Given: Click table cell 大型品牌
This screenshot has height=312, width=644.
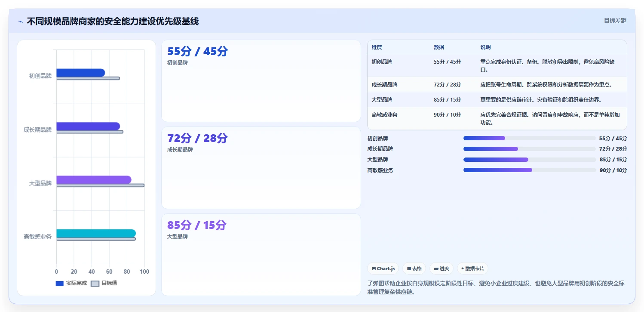Looking at the screenshot, I should pos(382,100).
